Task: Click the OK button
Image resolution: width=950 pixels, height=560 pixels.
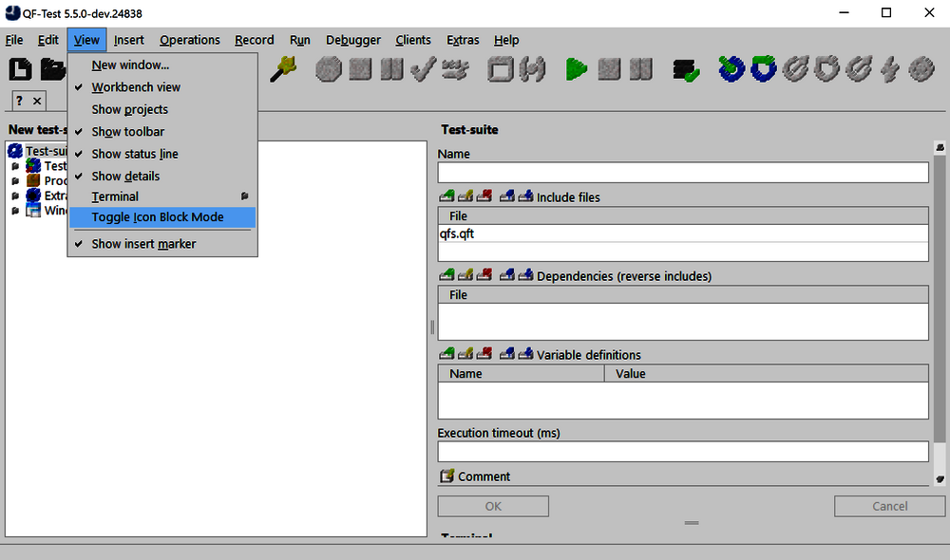Action: (493, 506)
